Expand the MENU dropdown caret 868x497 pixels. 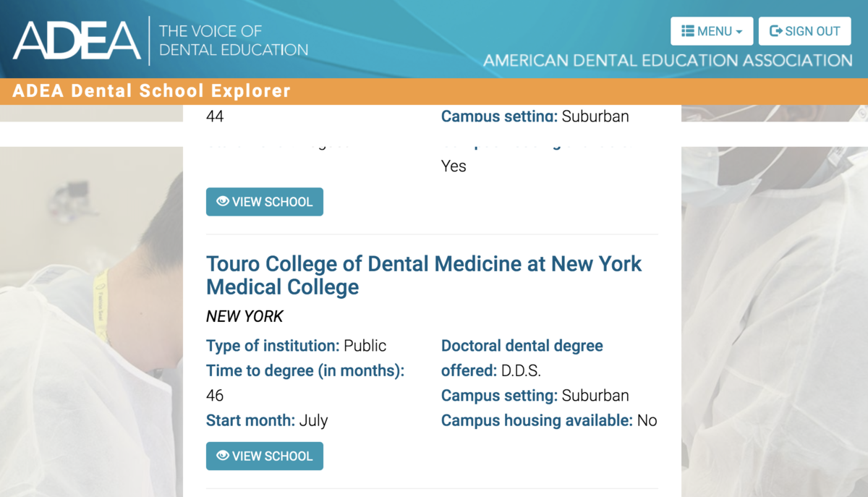tap(739, 32)
